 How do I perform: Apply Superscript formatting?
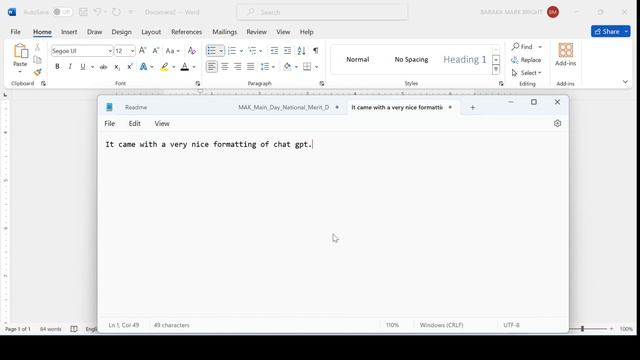(x=130, y=67)
